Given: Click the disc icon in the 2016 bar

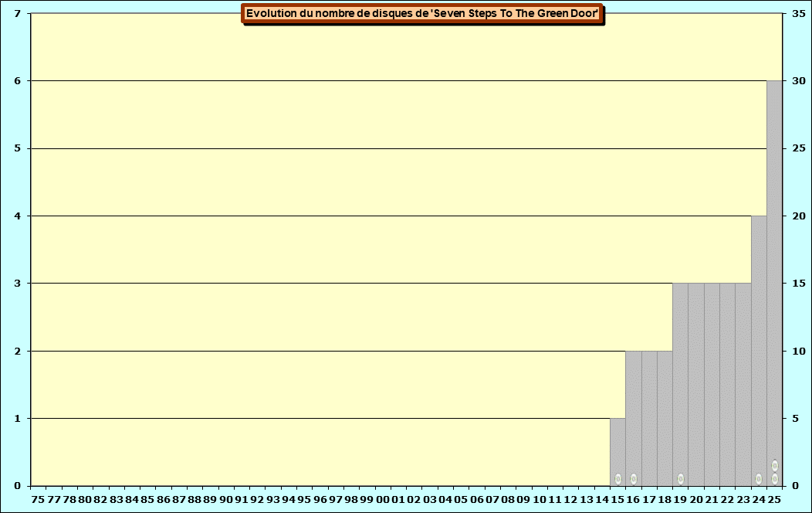Looking at the screenshot, I should tap(634, 479).
